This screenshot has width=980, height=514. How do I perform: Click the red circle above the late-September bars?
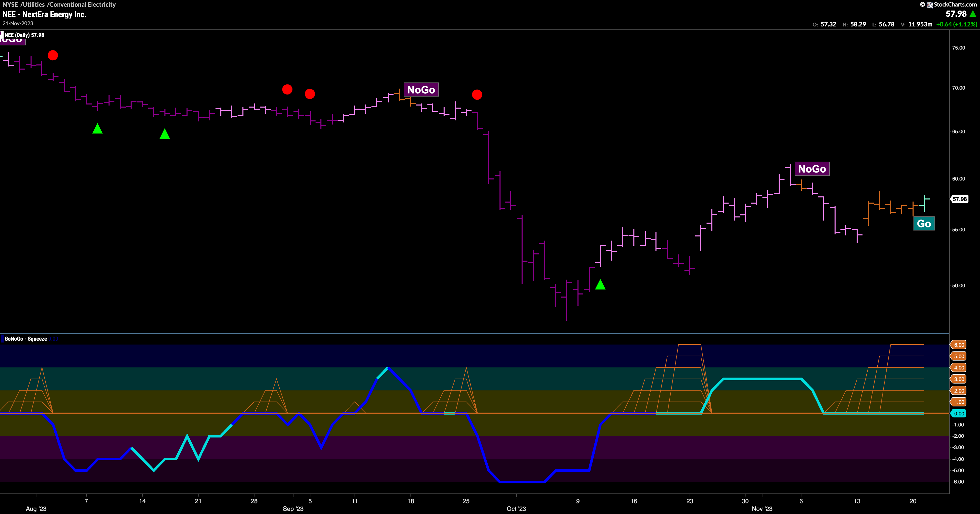pyautogui.click(x=477, y=94)
